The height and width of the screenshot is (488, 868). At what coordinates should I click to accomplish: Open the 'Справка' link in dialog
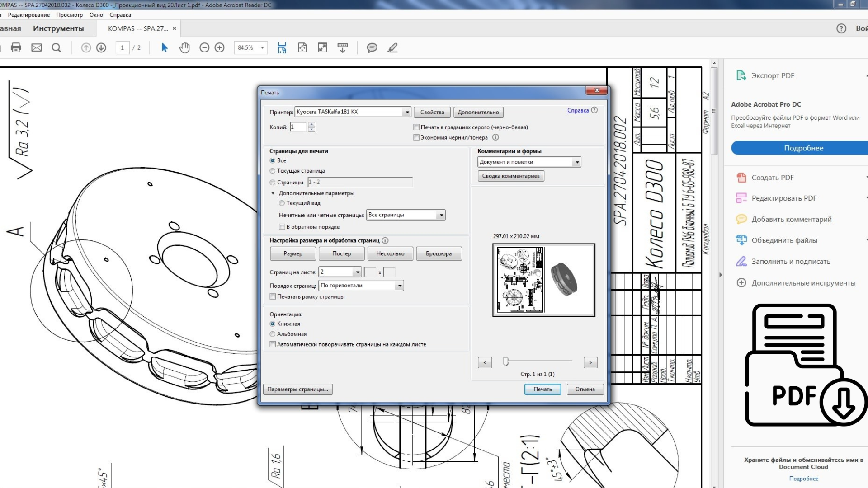[578, 110]
